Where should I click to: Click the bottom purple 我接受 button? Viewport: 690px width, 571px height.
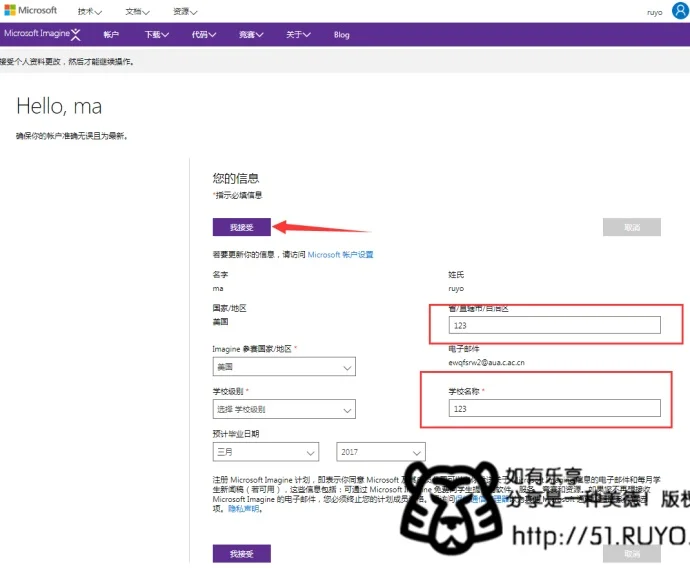[x=242, y=553]
